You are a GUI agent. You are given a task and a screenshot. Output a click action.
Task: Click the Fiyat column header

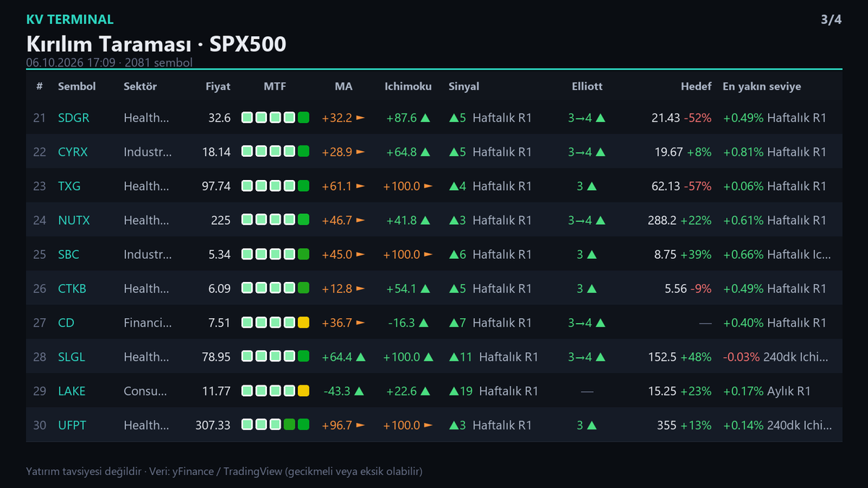coord(218,86)
